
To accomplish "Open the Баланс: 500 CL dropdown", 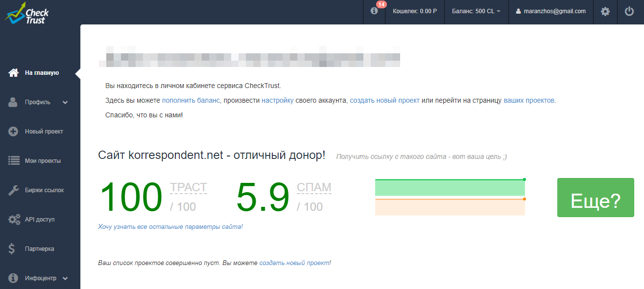I will pos(476,11).
